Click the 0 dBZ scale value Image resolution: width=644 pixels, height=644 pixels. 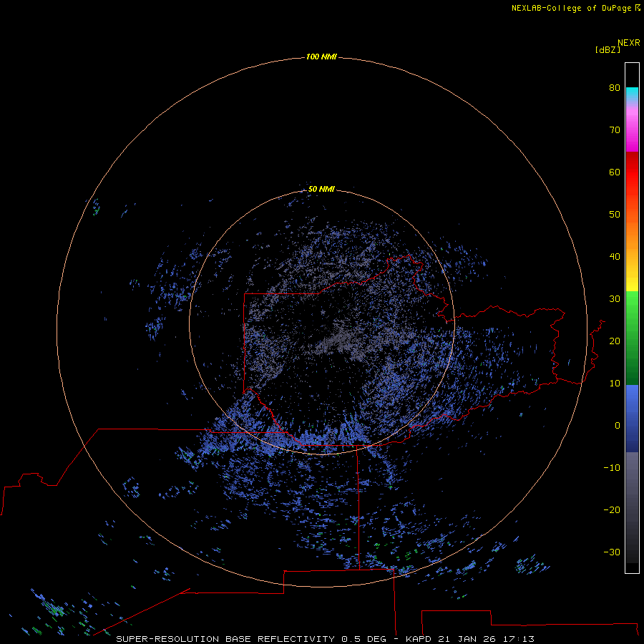point(618,426)
